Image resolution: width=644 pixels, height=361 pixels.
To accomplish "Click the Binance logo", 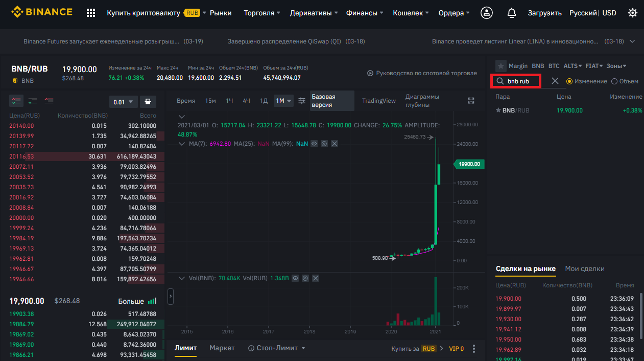I will 42,12.
